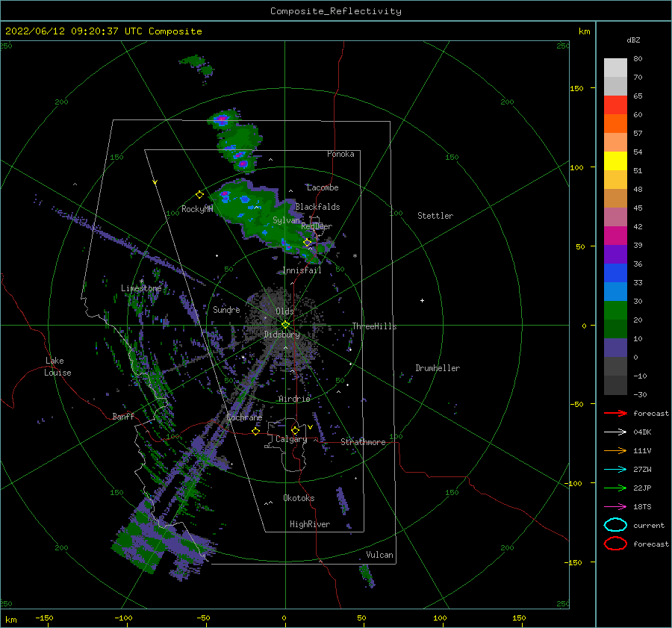Click the Blackfalds map label
The image size is (672, 628).
click(317, 207)
